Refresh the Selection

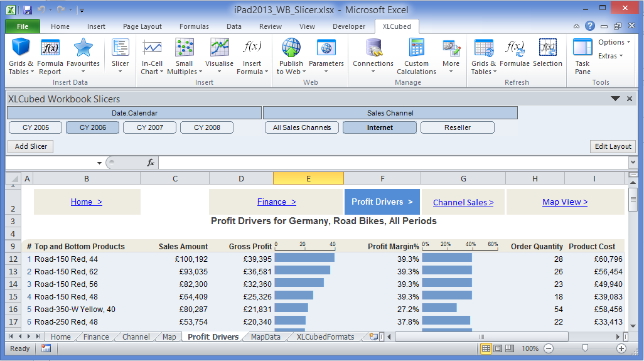coord(547,53)
